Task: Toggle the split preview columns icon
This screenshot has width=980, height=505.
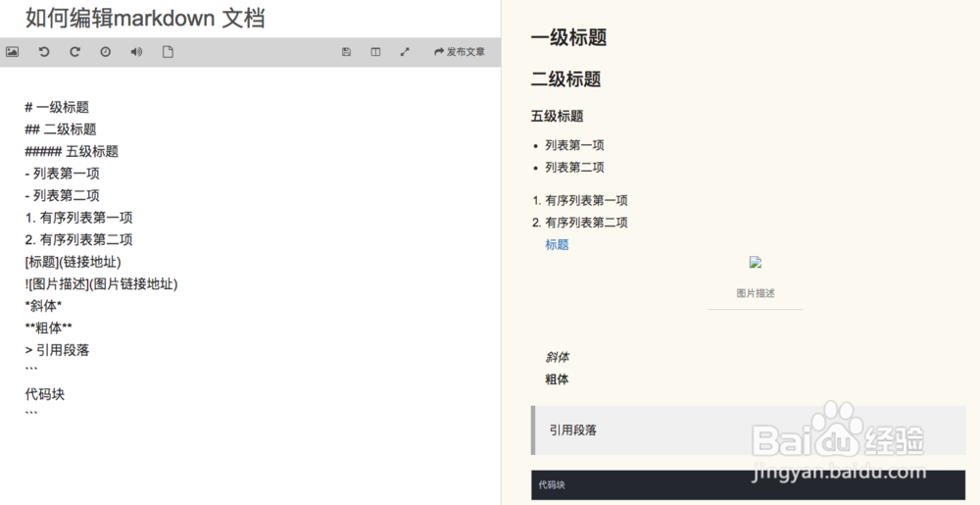Action: (x=375, y=52)
